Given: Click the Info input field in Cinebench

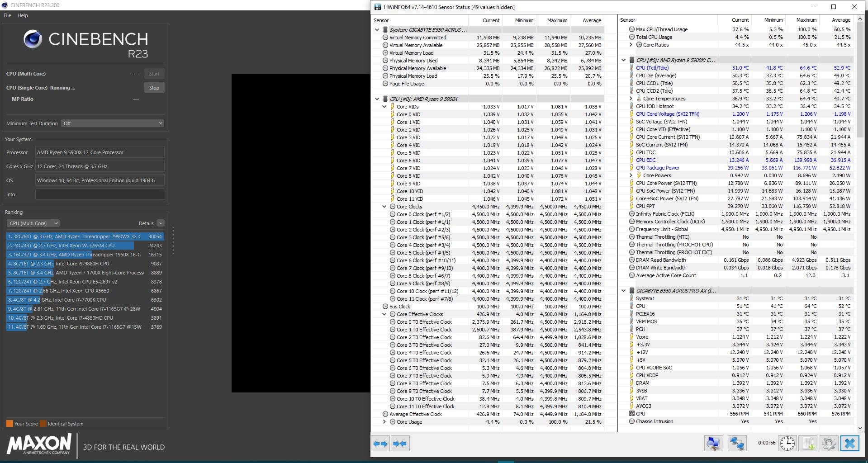Looking at the screenshot, I should pyautogui.click(x=100, y=194).
